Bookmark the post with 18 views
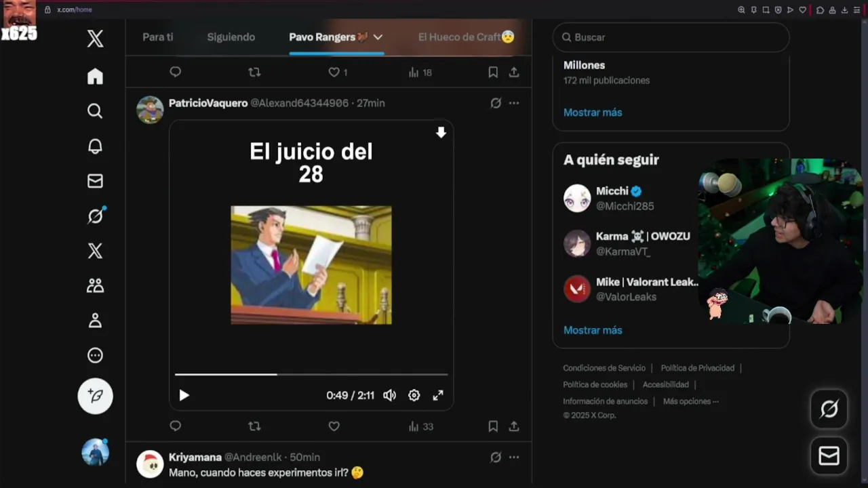Screen dimensions: 868x488 point(493,72)
